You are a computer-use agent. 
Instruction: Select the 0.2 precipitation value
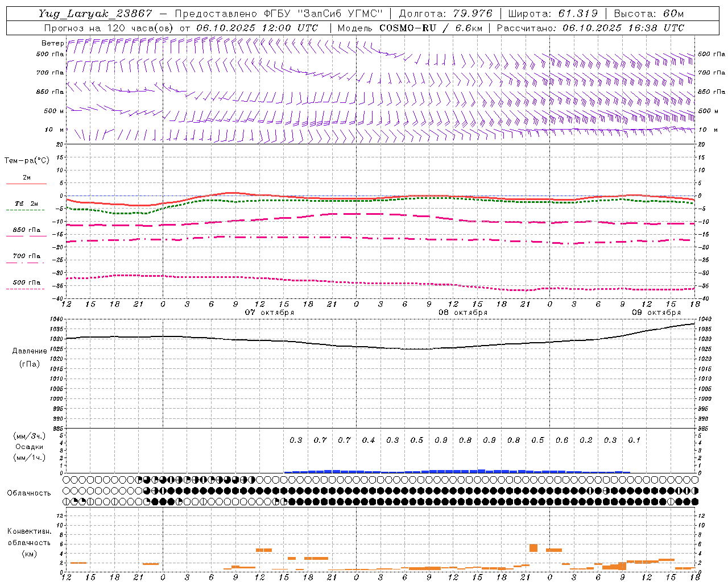coord(586,440)
